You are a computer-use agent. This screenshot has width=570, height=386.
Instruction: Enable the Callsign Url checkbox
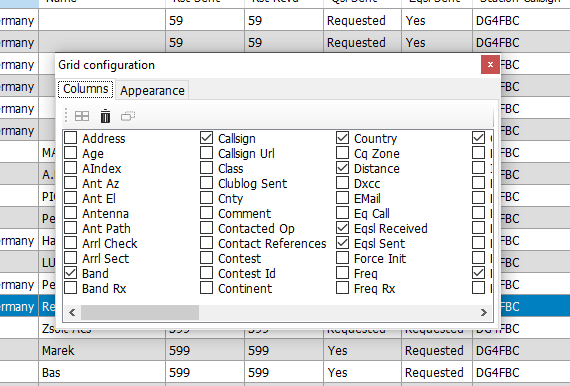pyautogui.click(x=206, y=153)
